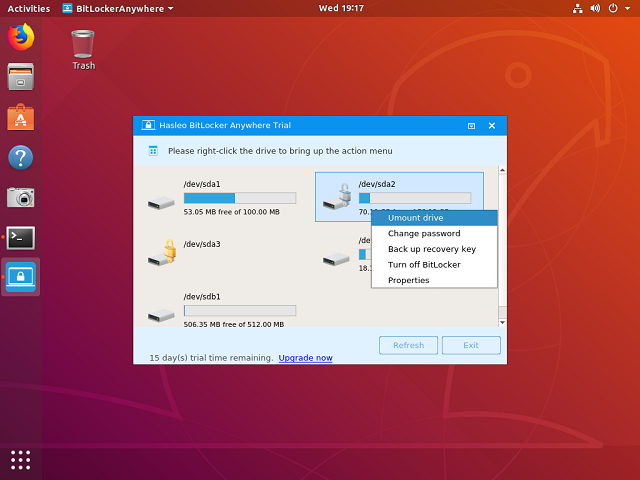Viewport: 640px width, 480px height.
Task: Open the BitLockerAnywhere app menu
Action: coord(118,9)
